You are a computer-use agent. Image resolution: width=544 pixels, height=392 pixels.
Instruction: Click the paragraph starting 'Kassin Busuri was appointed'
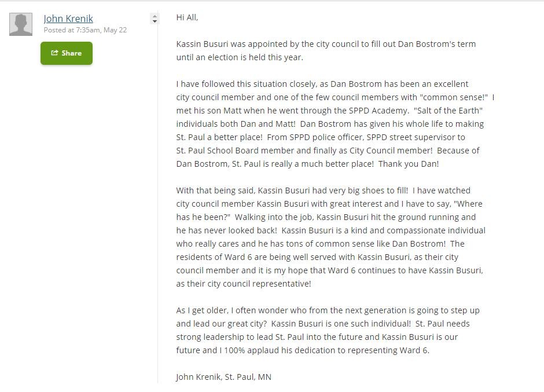326,44
